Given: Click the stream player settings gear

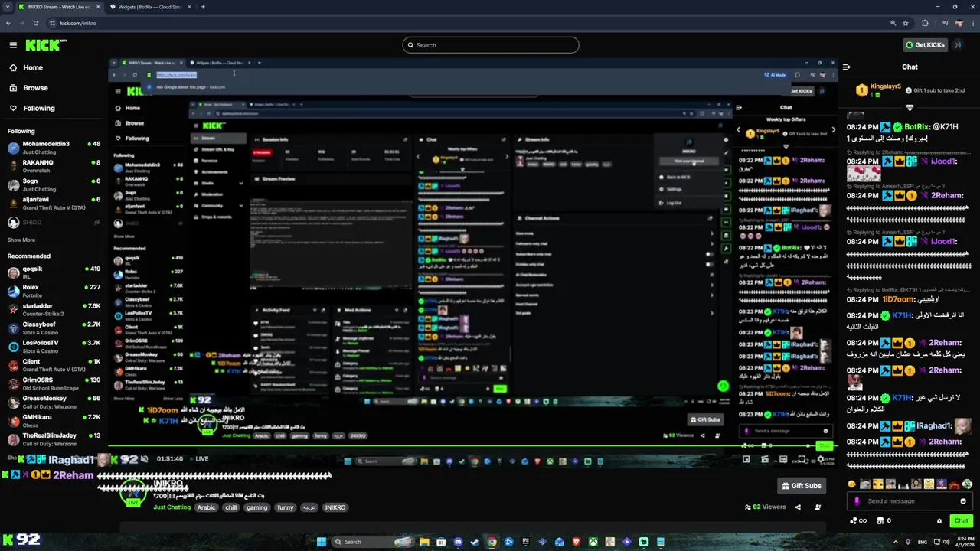Looking at the screenshot, I should pos(821,459).
